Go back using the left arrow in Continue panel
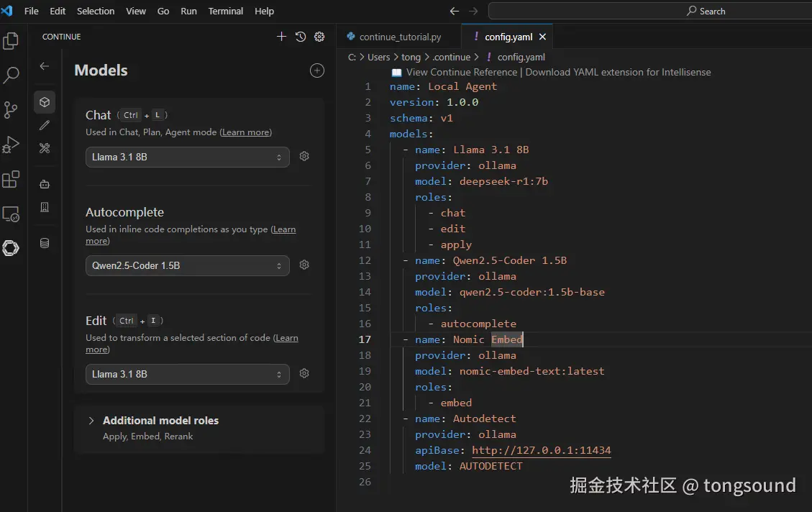The height and width of the screenshot is (512, 812). pyautogui.click(x=45, y=66)
